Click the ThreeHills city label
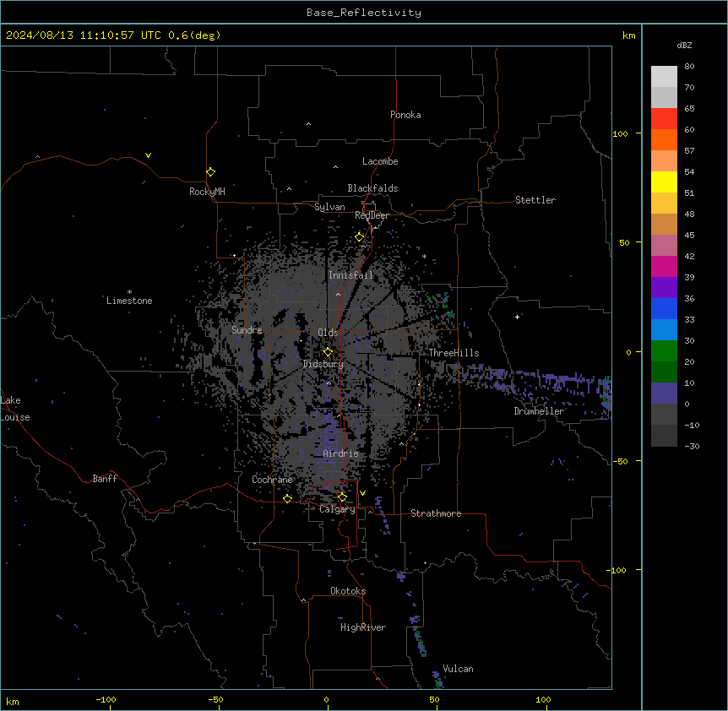The width and height of the screenshot is (728, 711). pyautogui.click(x=454, y=353)
